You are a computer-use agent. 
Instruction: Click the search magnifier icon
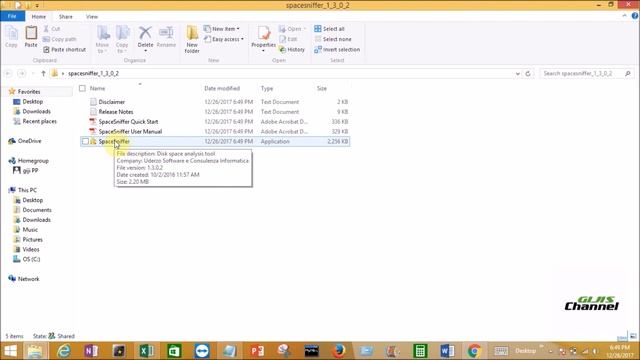point(628,73)
